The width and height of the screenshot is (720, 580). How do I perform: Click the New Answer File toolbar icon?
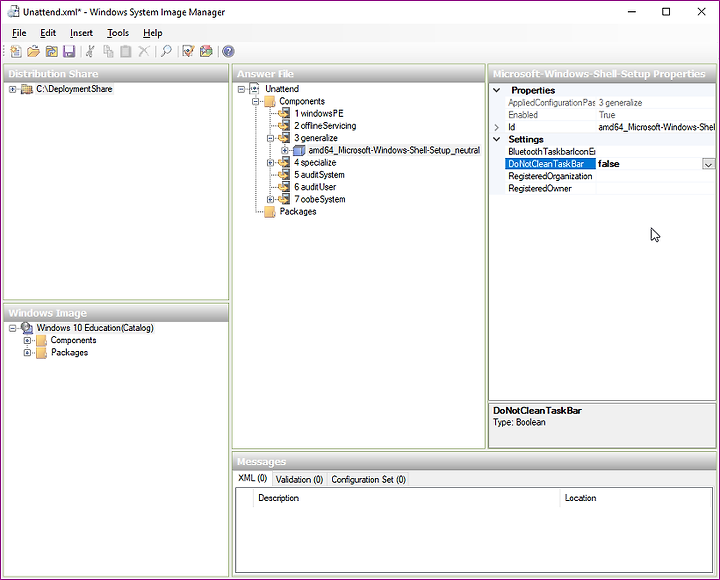point(16,51)
